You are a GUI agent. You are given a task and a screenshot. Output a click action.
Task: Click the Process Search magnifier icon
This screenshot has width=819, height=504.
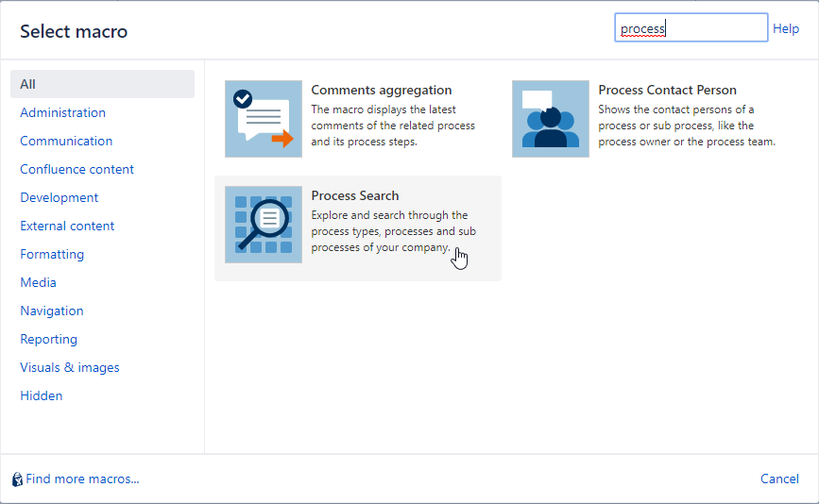(x=264, y=225)
